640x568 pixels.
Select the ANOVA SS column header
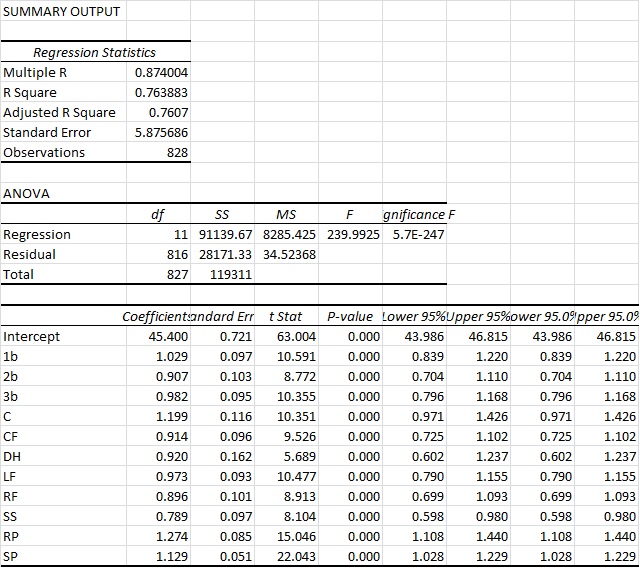[x=222, y=214]
